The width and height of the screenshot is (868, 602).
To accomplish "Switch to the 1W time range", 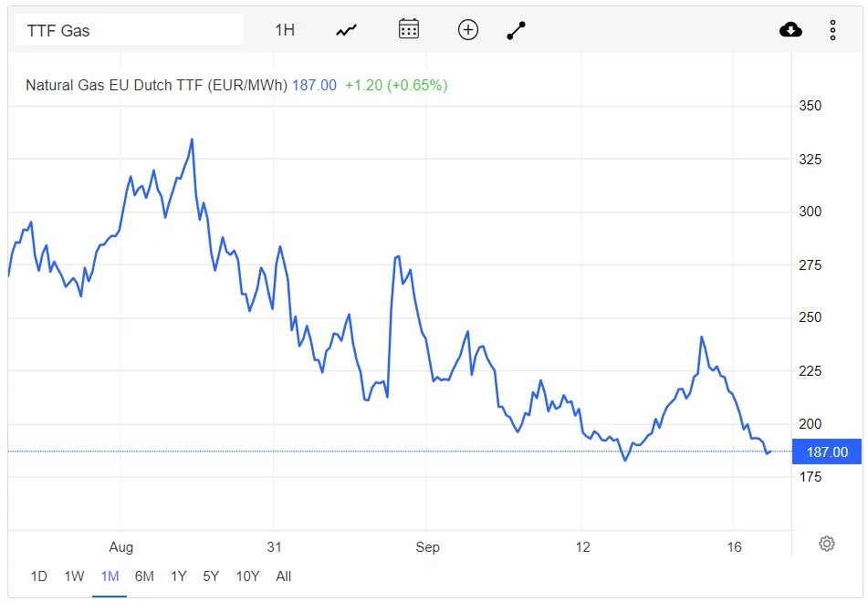I will pos(74,576).
